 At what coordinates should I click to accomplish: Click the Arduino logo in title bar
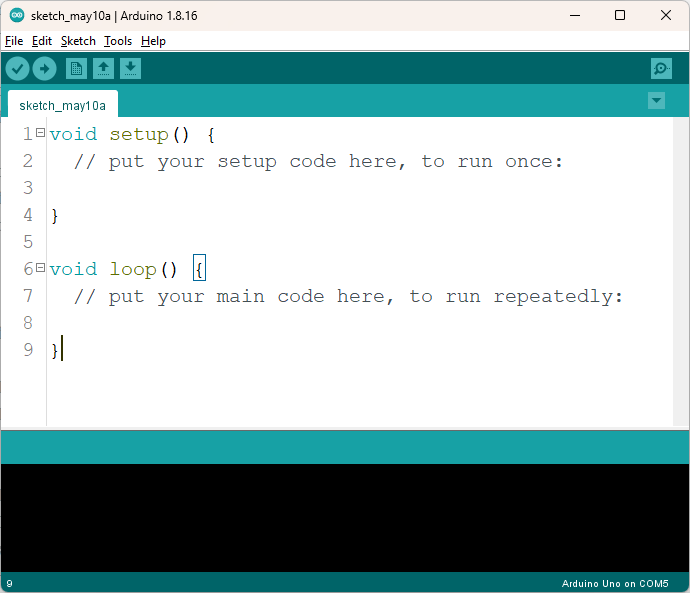[x=17, y=16]
